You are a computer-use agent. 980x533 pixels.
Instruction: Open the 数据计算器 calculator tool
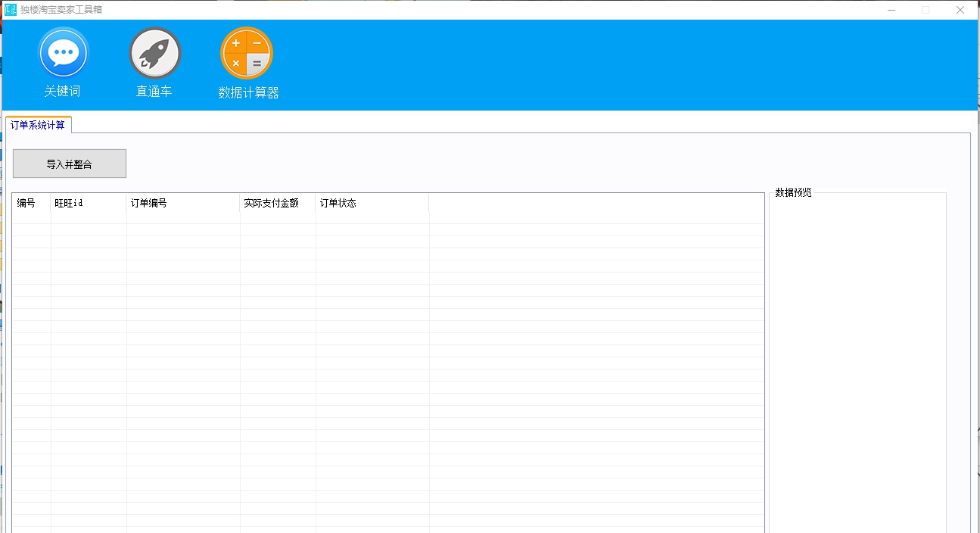(x=246, y=92)
